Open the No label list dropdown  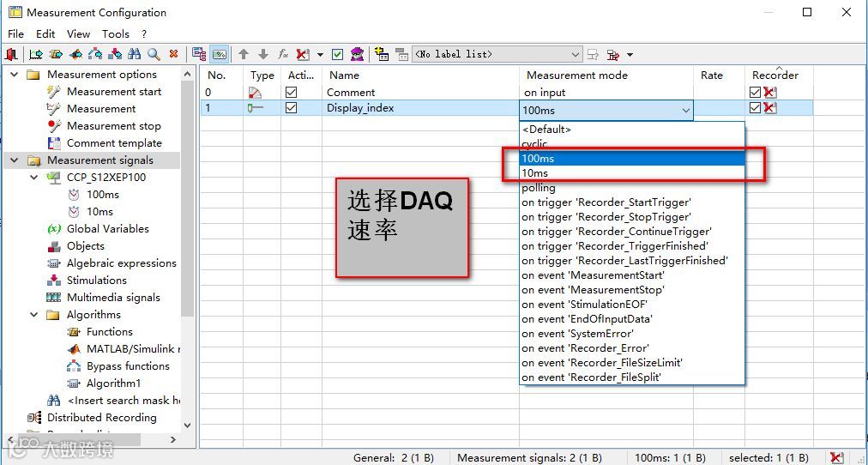coord(497,54)
